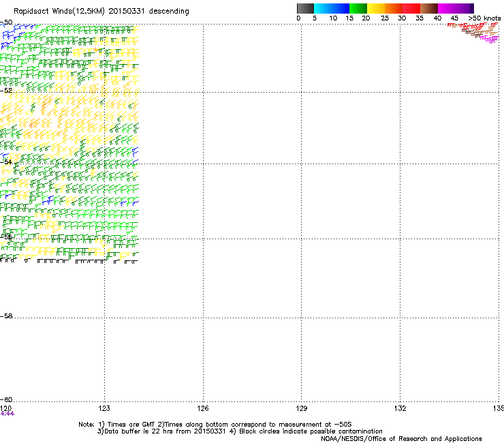Click the 129 longitude axis label
The height and width of the screenshot is (443, 504).
[301, 408]
